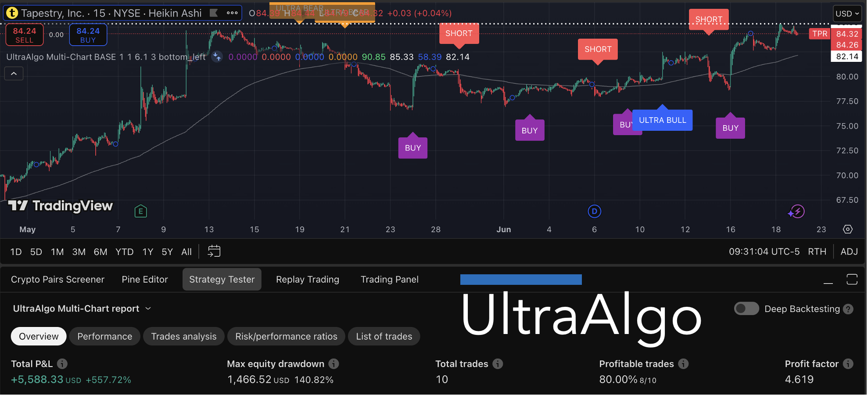
Task: Open chart settings hexagon gear icon
Action: 848,229
